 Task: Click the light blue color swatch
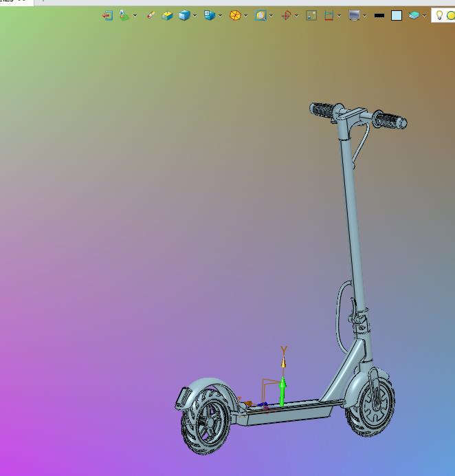(397, 16)
